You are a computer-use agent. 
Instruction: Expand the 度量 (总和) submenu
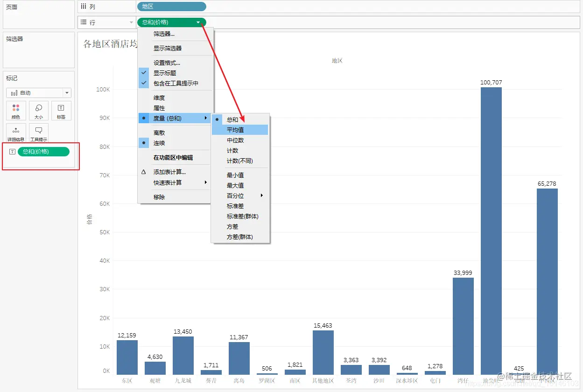click(x=176, y=118)
